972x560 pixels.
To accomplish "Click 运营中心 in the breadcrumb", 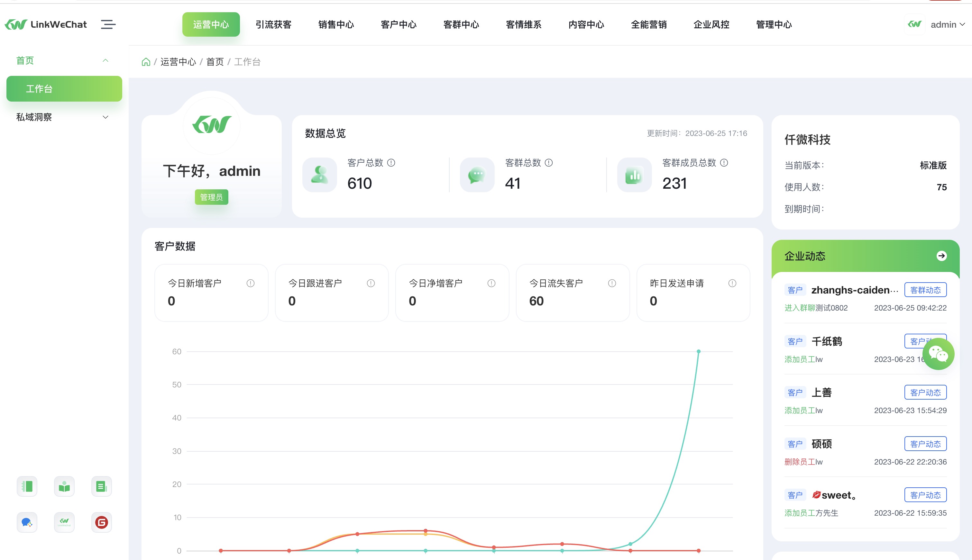I will [178, 62].
